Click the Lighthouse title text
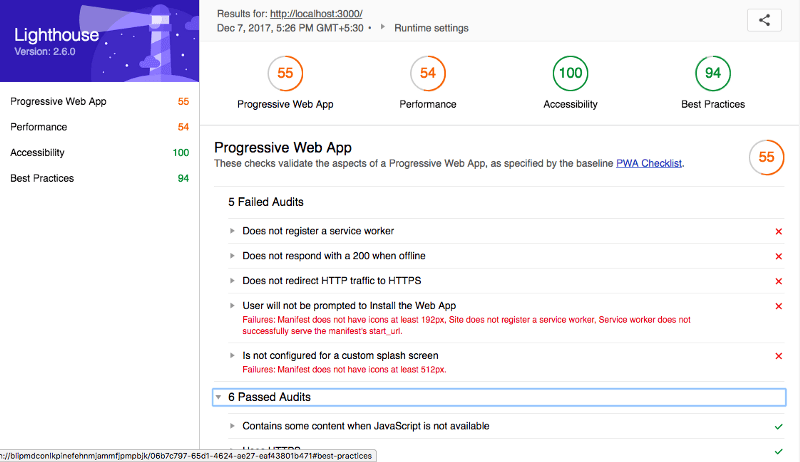 (x=57, y=35)
